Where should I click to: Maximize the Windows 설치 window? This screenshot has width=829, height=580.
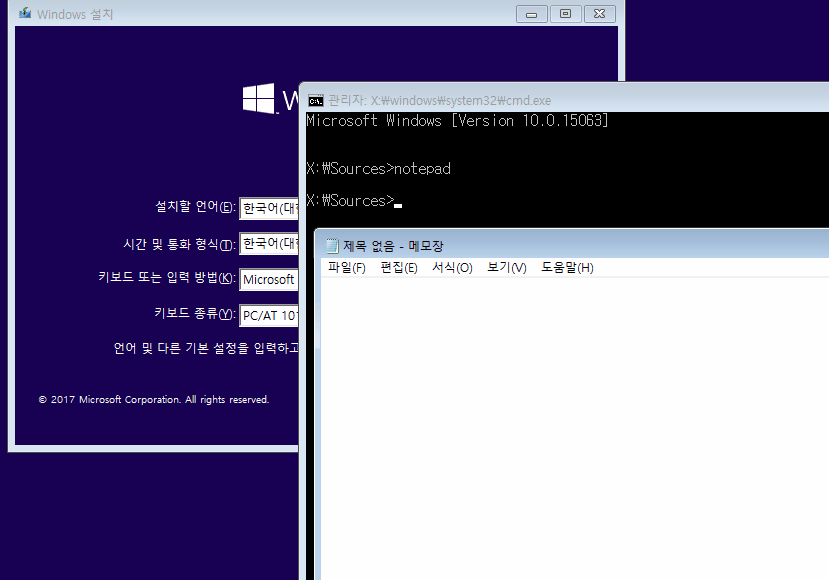click(565, 14)
